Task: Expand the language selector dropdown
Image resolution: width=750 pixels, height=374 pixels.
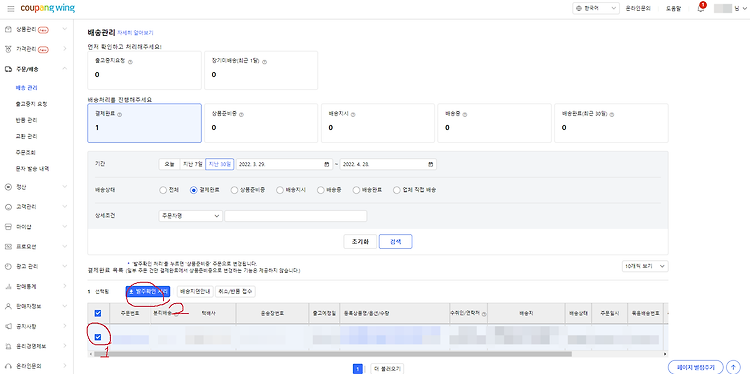Action: [x=596, y=8]
